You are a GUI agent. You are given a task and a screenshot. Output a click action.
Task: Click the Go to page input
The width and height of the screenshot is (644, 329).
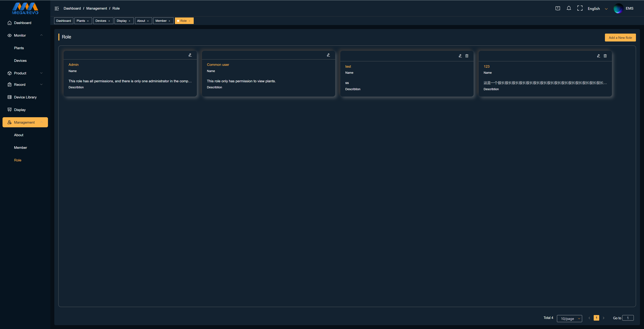(x=628, y=318)
